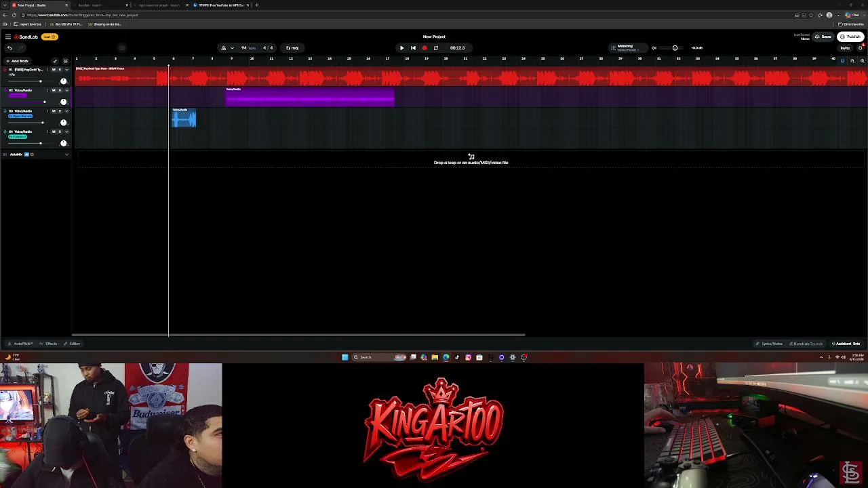Publish the project
Screen dimensions: 868x488
pyautogui.click(x=850, y=37)
